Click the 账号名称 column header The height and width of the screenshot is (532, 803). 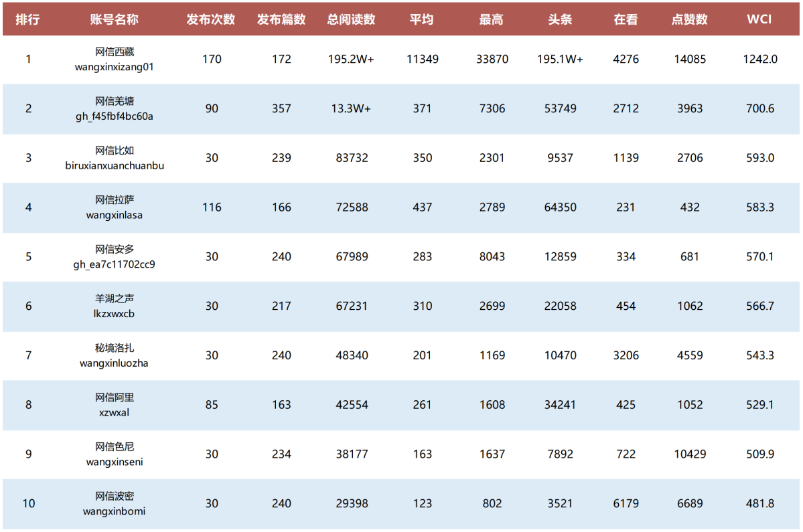point(115,19)
